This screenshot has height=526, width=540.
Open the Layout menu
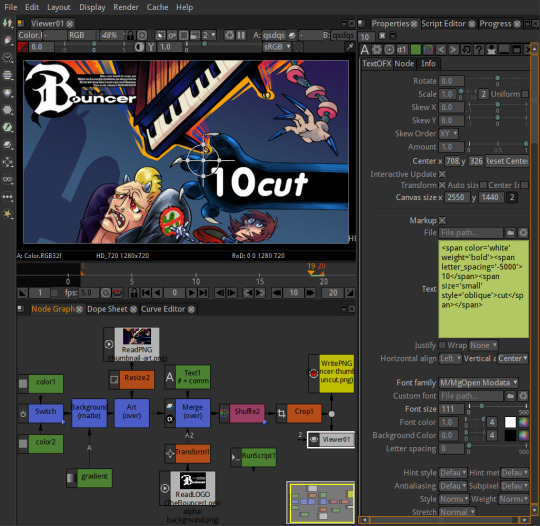(x=59, y=7)
